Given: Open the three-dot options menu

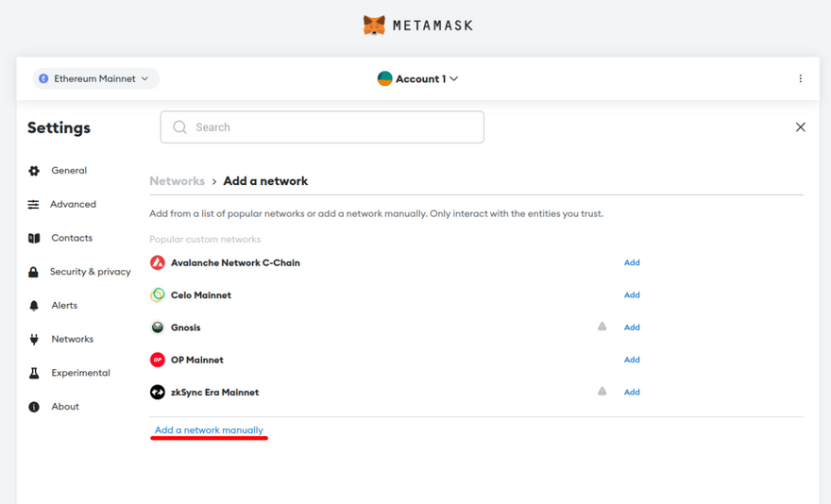Looking at the screenshot, I should coord(800,78).
